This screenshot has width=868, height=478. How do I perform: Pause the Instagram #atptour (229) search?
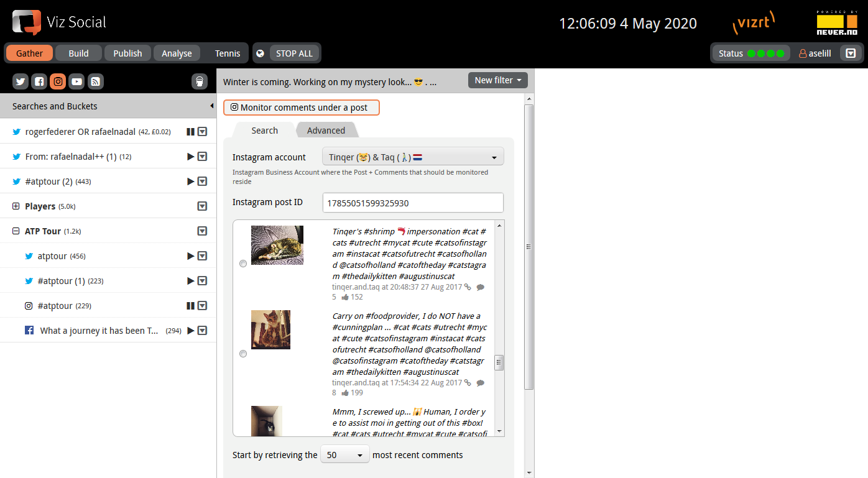coord(191,306)
